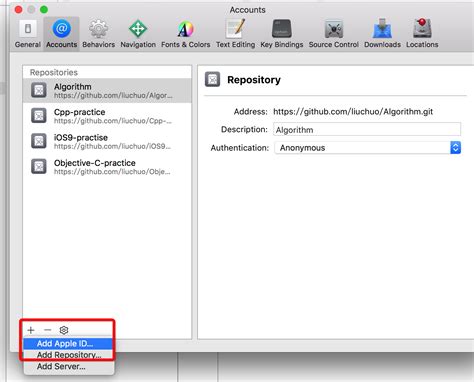Click the minus remove-account button
Image resolution: width=474 pixels, height=382 pixels.
pyautogui.click(x=48, y=330)
